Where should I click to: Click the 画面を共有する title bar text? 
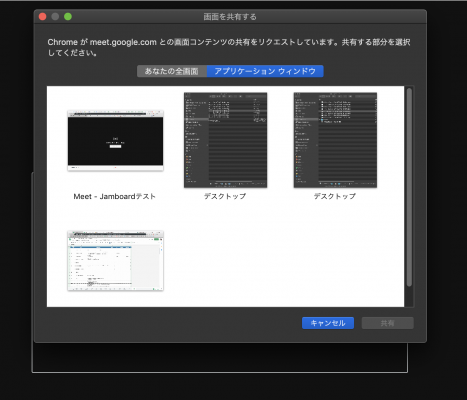tap(230, 17)
